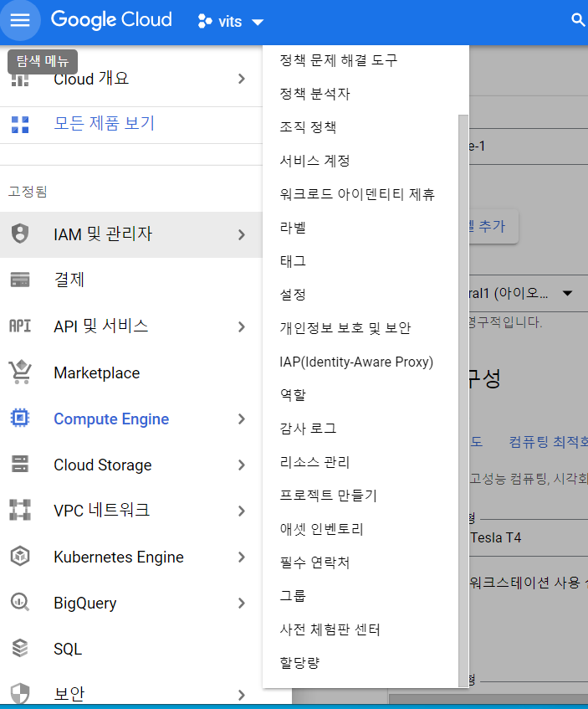Click the 컴퓨팅 최적화 tab
588x709 pixels.
pos(548,441)
